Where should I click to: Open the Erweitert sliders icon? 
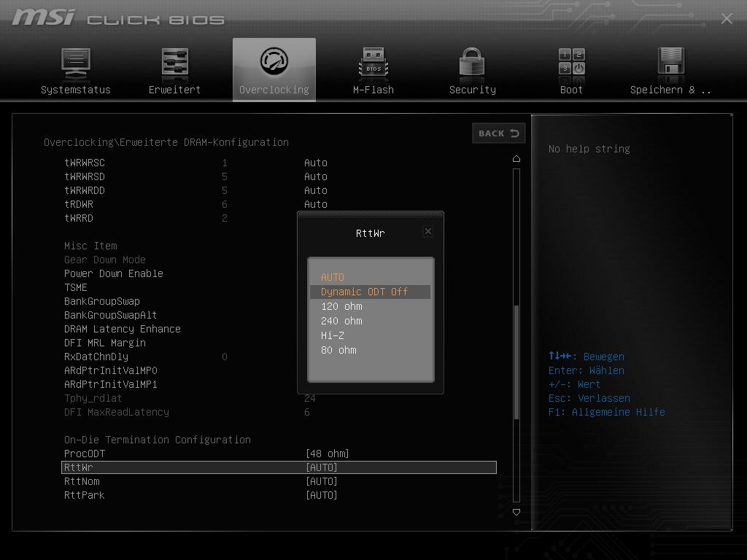pyautogui.click(x=174, y=61)
